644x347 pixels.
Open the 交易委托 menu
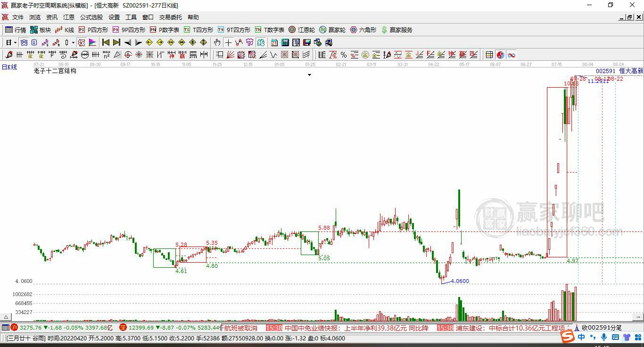171,17
